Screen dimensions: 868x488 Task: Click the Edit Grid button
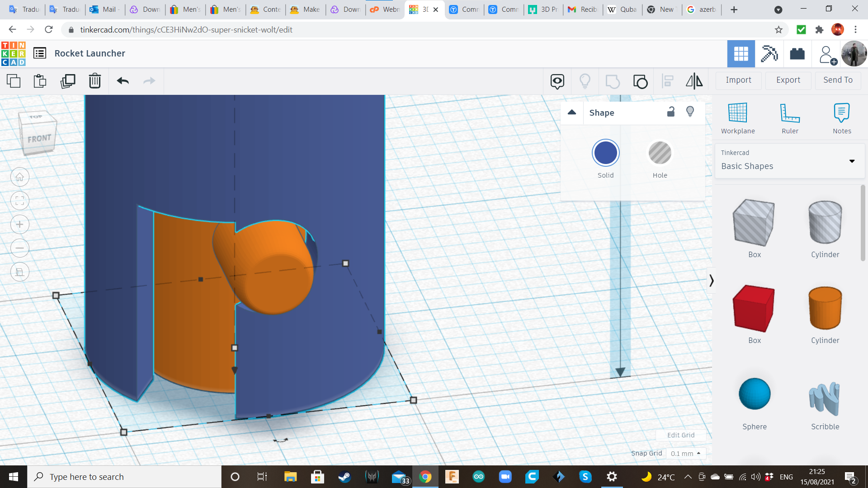(681, 435)
